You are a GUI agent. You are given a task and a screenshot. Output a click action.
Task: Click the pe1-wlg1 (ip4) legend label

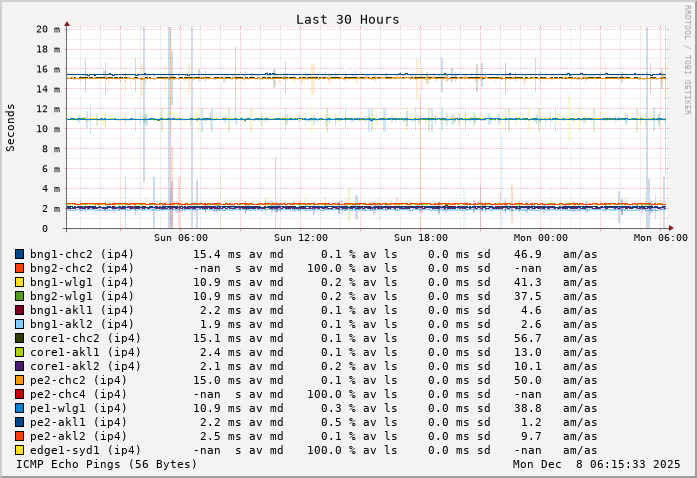[x=81, y=408]
